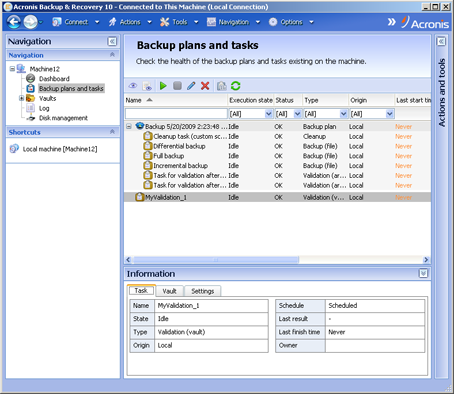Expand the Actions and tools sidebar
454x394 pixels.
[441, 41]
